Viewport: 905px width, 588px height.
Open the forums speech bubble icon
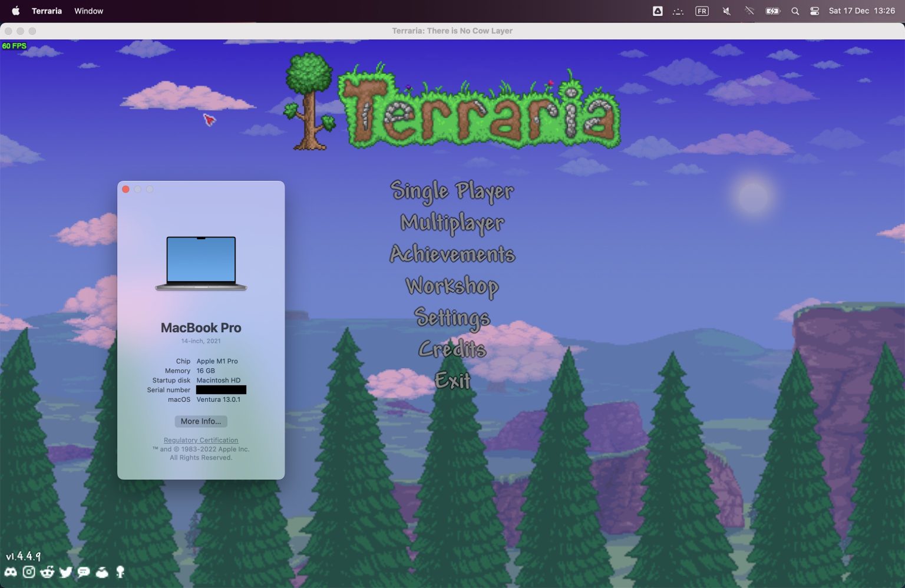point(84,572)
